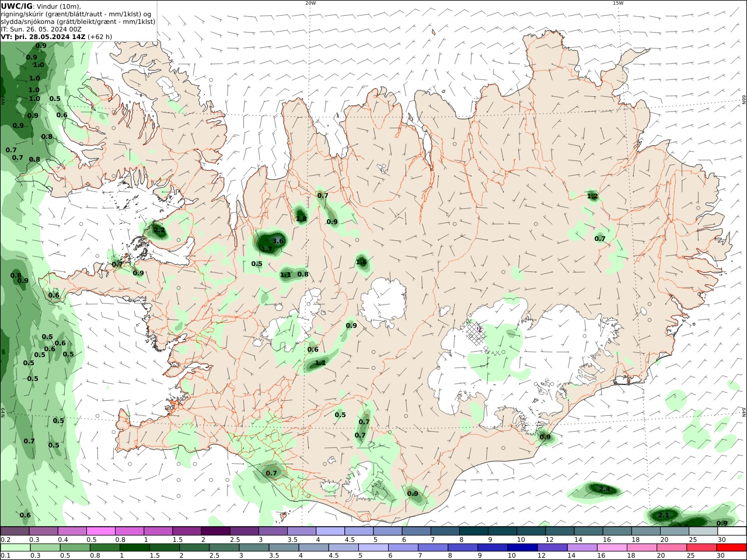Click the UWC/IG Vindur (10m) title

pyautogui.click(x=41, y=6)
